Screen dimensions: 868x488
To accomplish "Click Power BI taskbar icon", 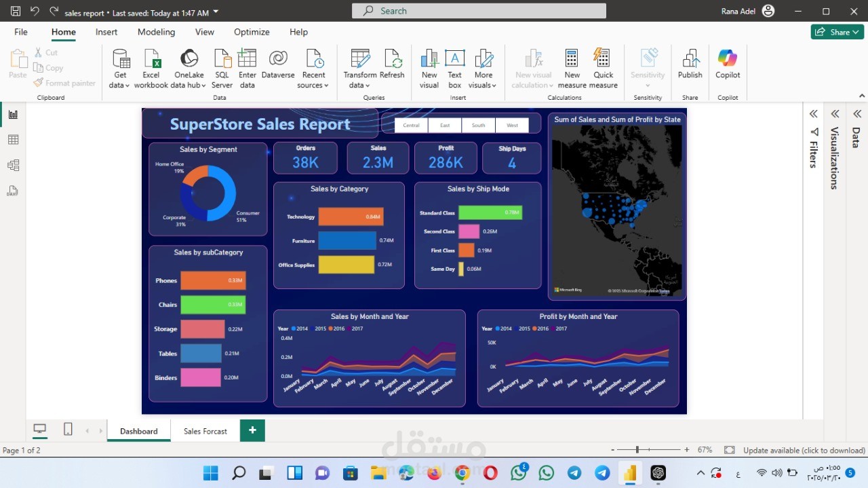I will tap(630, 472).
